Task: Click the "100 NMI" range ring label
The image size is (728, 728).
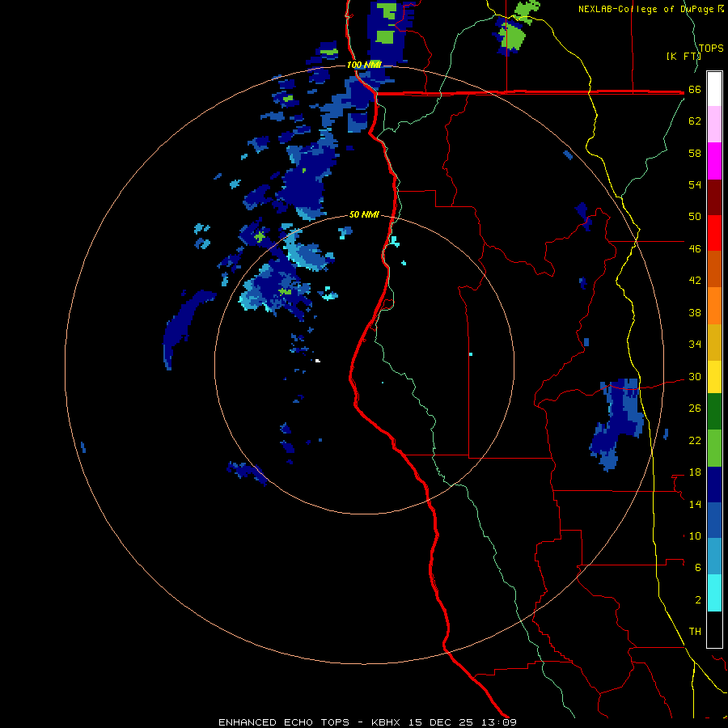Action: pyautogui.click(x=364, y=65)
